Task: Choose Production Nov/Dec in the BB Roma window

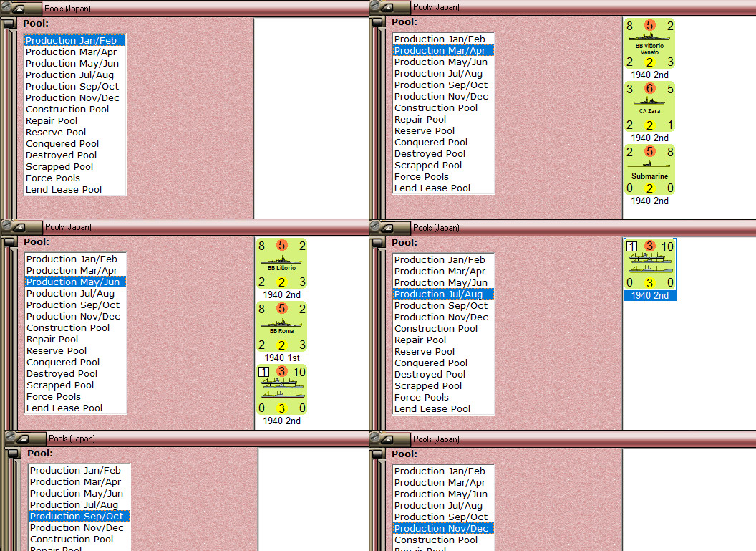Action: [76, 317]
